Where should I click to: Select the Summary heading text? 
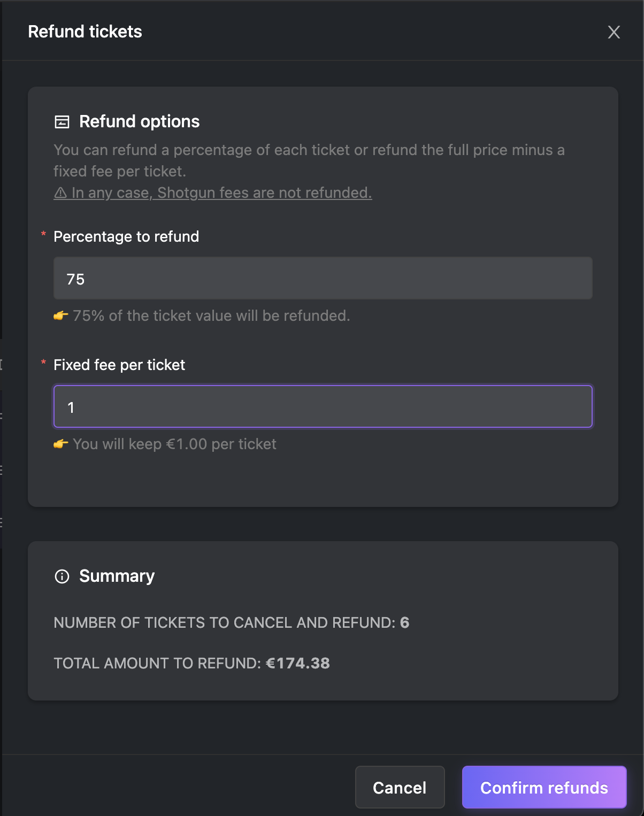click(117, 576)
